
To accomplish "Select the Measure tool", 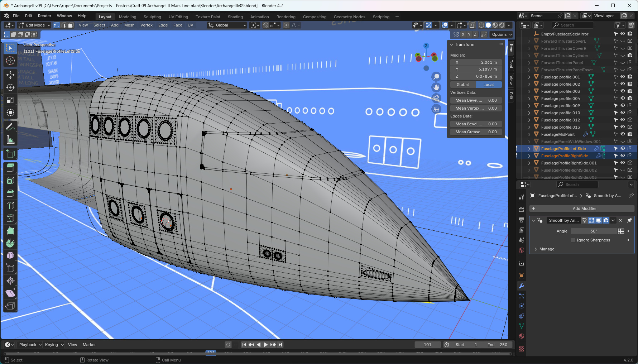I will (10, 140).
